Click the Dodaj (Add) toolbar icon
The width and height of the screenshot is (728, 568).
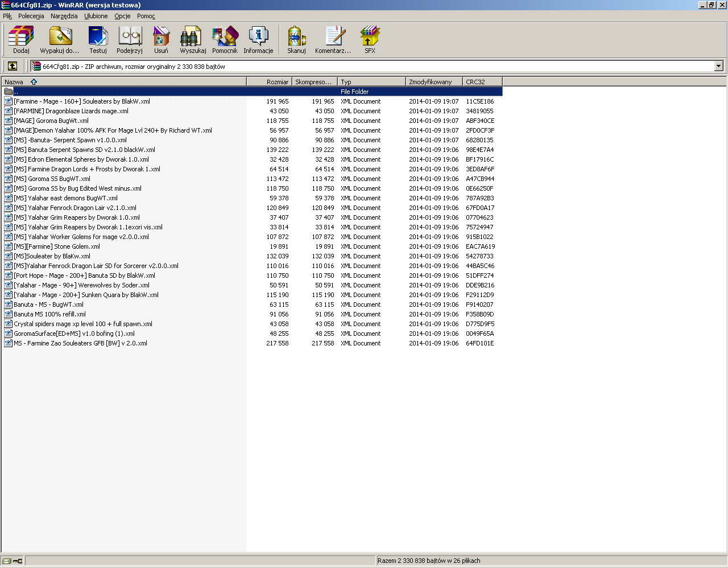tap(21, 39)
